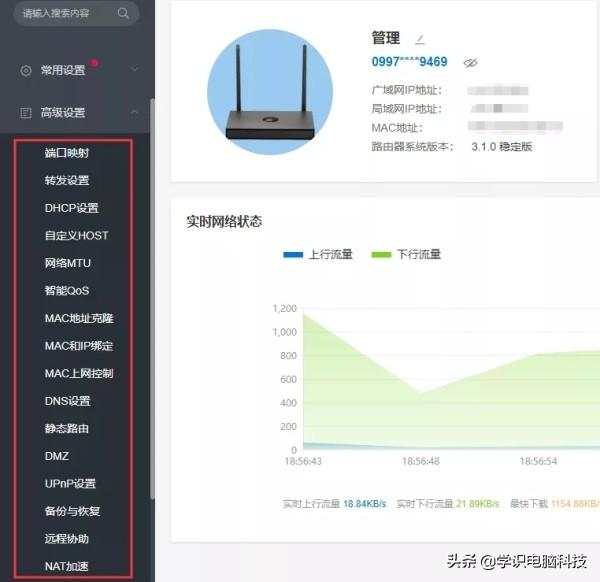Open DNS设置 page
The width and height of the screenshot is (600, 582).
[x=68, y=401]
